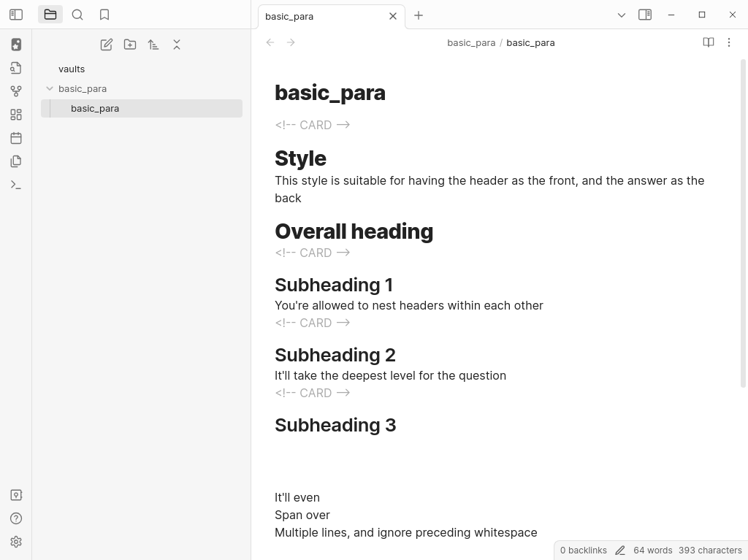748x560 pixels.
Task: Click the 0 backlinks status item
Action: point(583,551)
